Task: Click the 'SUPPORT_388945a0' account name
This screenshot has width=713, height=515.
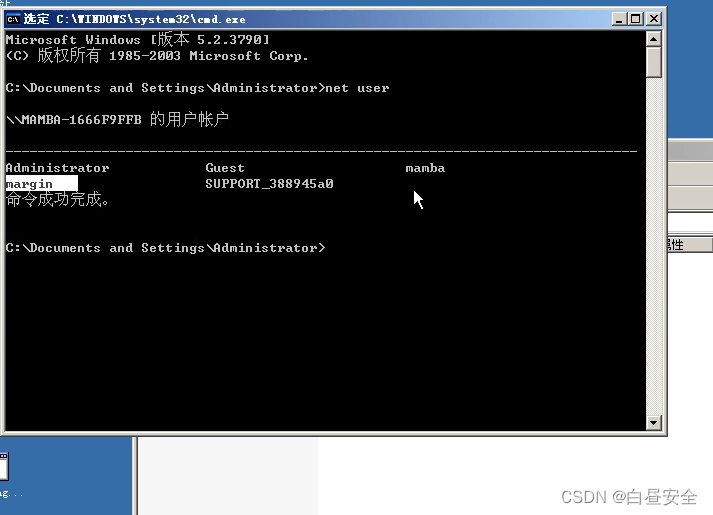Action: coord(269,184)
